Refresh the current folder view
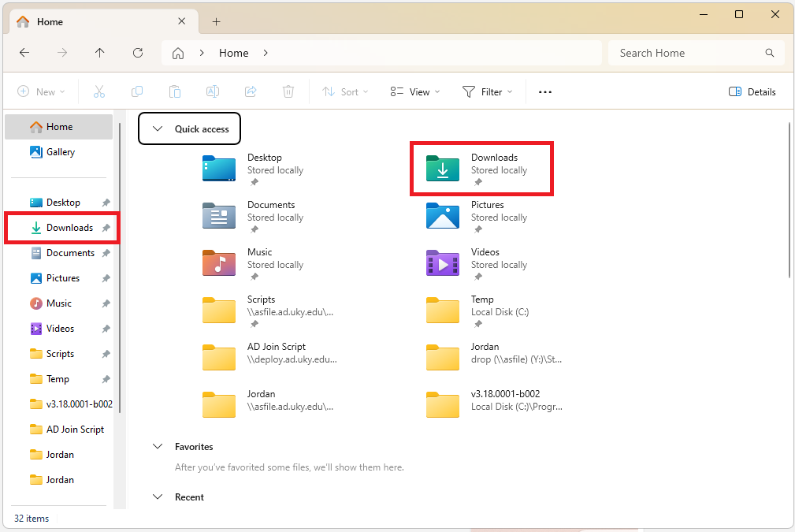Screen dimensions: 795x532 point(138,53)
